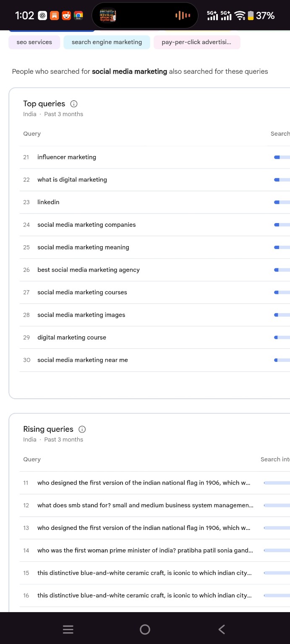Tap the 37% battery percentage
This screenshot has width=290, height=644.
pyautogui.click(x=265, y=16)
